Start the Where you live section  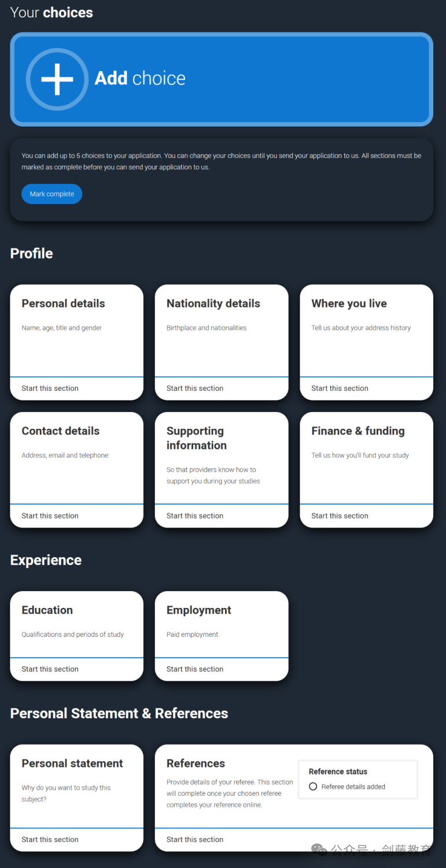click(x=340, y=388)
